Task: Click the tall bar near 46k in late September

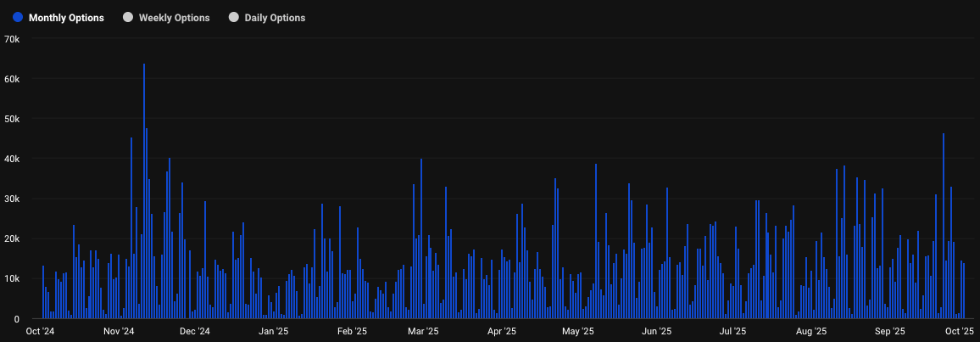Action: click(x=944, y=227)
